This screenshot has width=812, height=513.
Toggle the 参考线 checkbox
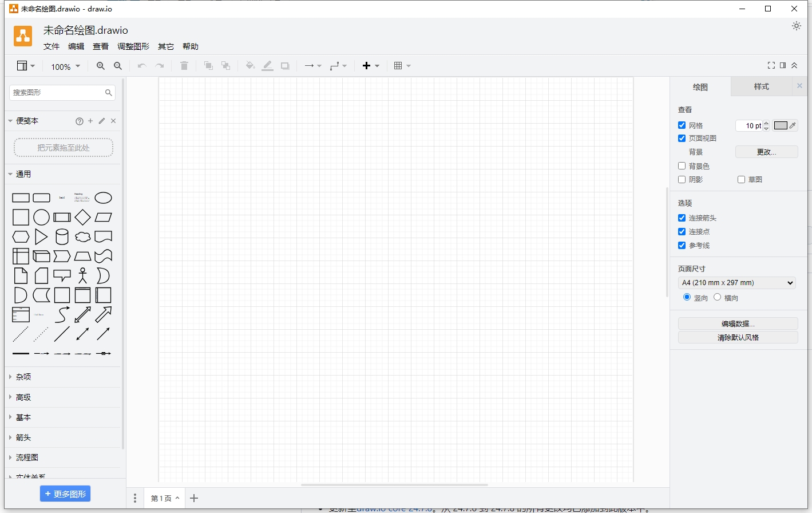[x=682, y=245]
